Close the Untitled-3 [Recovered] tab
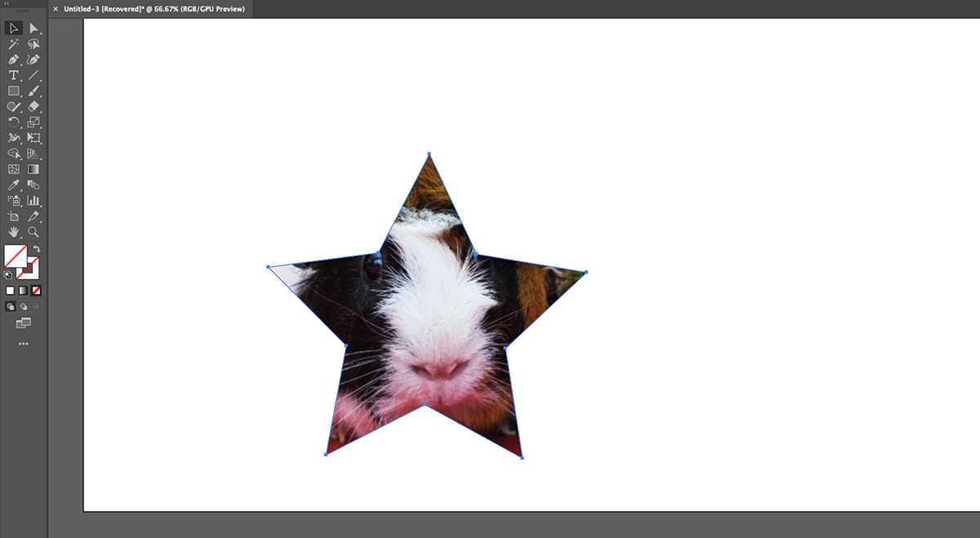This screenshot has height=538, width=980. click(x=55, y=8)
